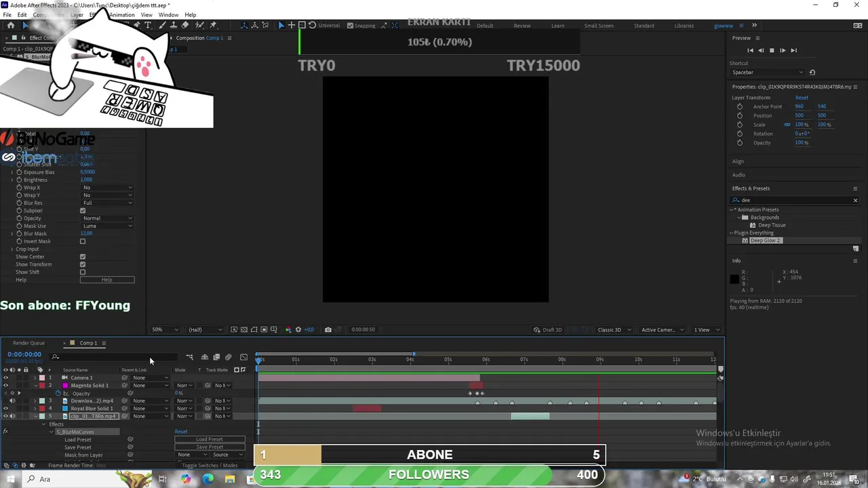Image resolution: width=868 pixels, height=488 pixels.
Task: Toggle the Show Center checkbox
Action: [x=83, y=257]
